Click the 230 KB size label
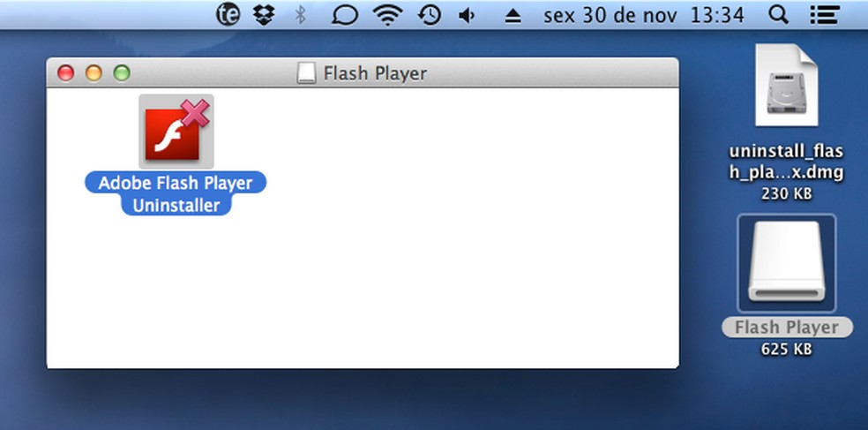The height and width of the screenshot is (430, 868). pos(787,194)
